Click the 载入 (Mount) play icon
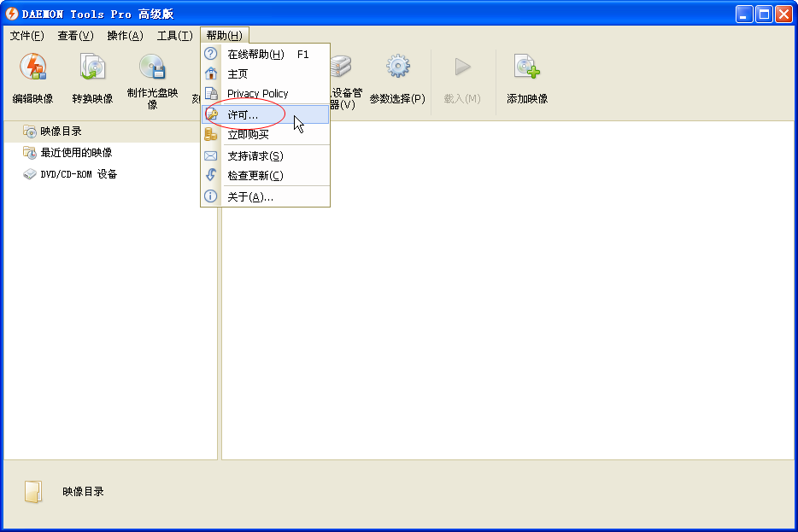The height and width of the screenshot is (532, 798). 462,68
